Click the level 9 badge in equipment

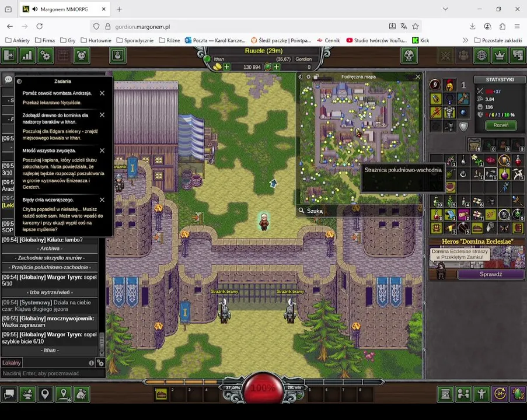coord(435,85)
